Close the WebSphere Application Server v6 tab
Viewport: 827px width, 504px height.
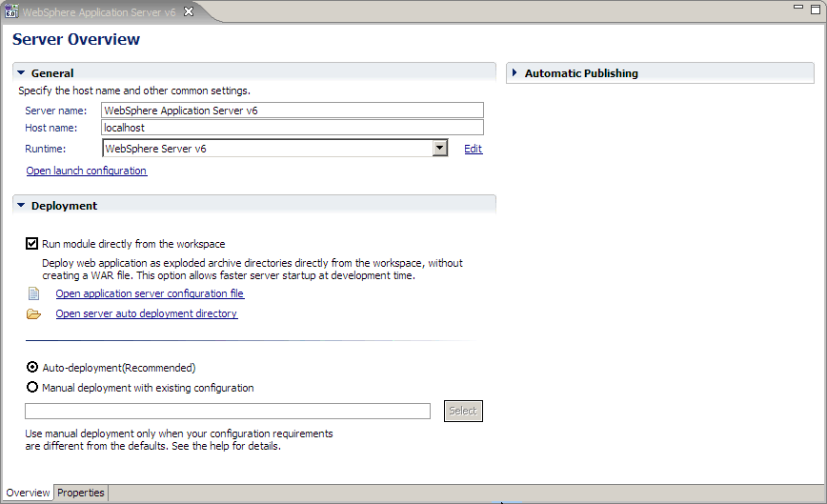click(189, 11)
